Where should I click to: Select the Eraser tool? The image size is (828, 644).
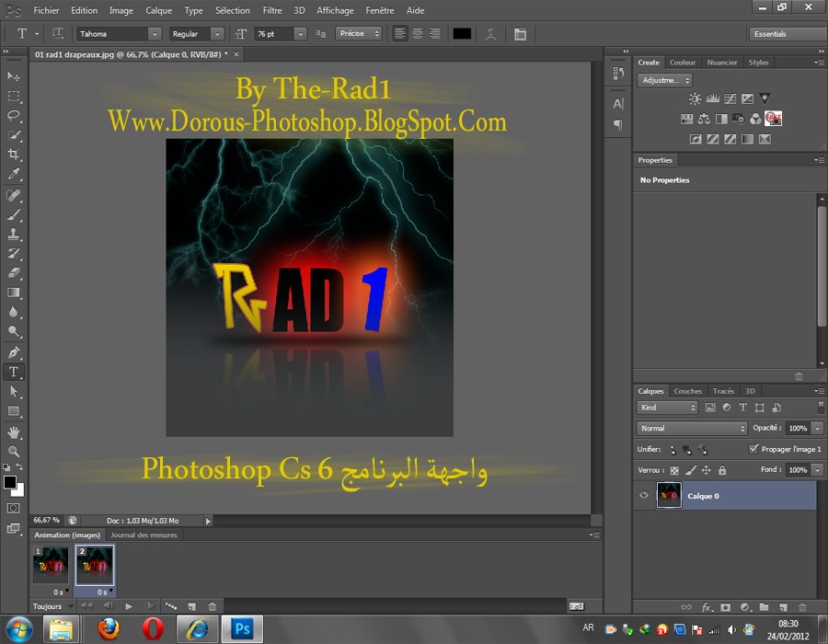pyautogui.click(x=14, y=273)
